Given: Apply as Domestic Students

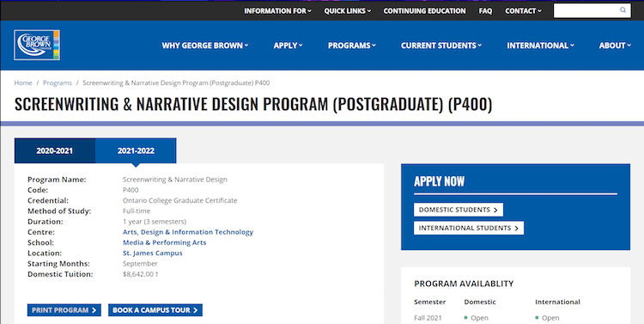Looking at the screenshot, I should click(x=459, y=210).
